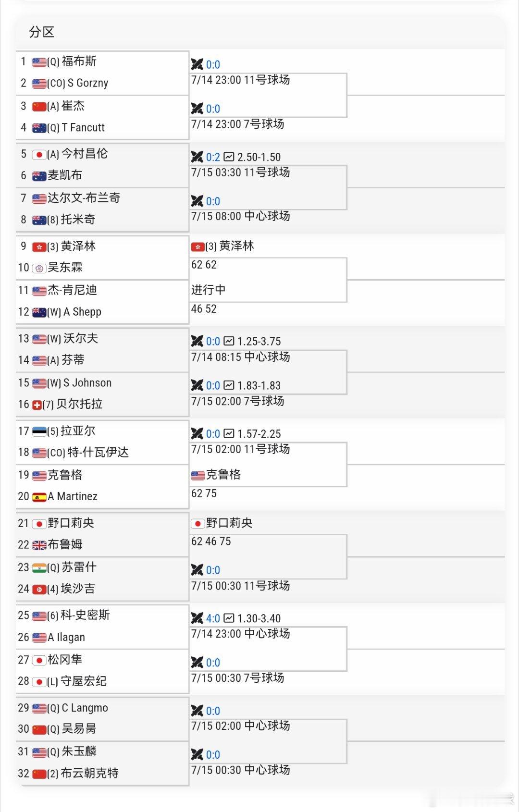
Task: Open the 4:0 score link for 科-史密斯
Action: [213, 618]
